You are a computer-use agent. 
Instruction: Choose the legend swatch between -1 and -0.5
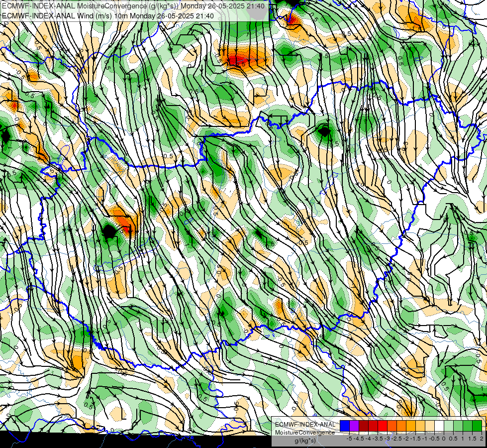click(x=430, y=426)
